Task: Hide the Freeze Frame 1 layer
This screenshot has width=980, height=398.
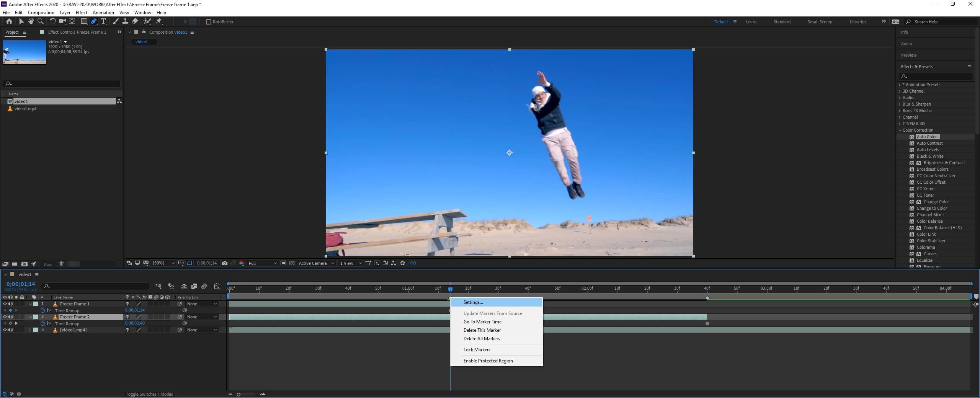Action: click(5, 303)
